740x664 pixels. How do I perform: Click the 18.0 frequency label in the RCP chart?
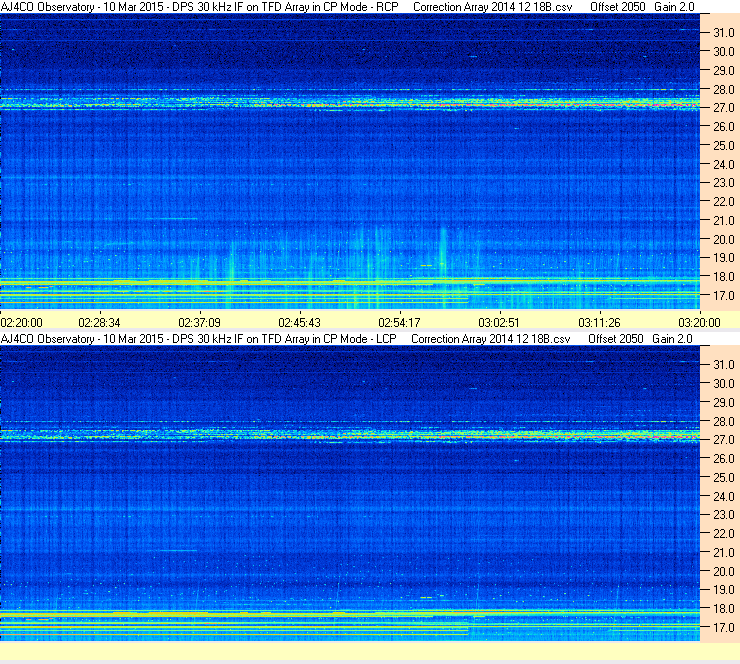pos(724,277)
